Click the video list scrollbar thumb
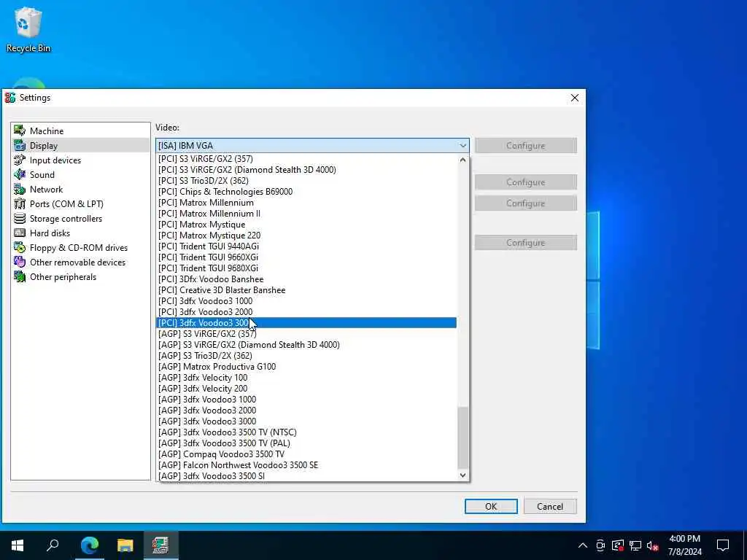The height and width of the screenshot is (560, 747). click(x=462, y=437)
